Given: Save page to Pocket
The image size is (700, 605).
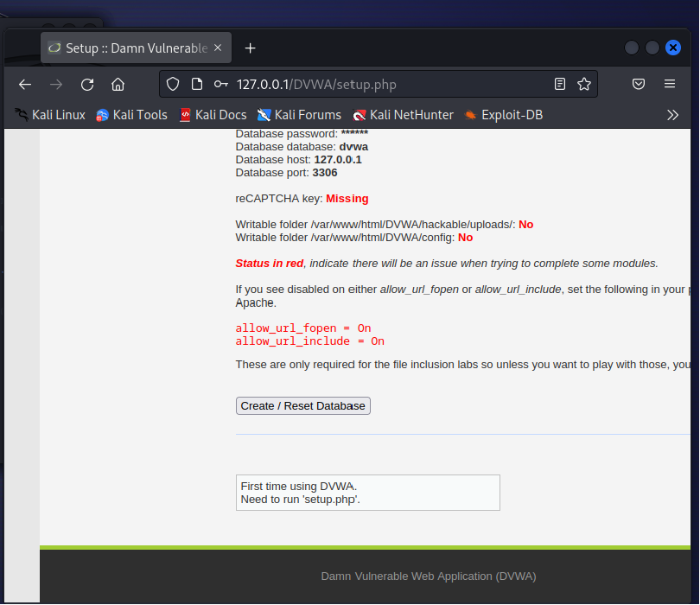Looking at the screenshot, I should (x=639, y=84).
